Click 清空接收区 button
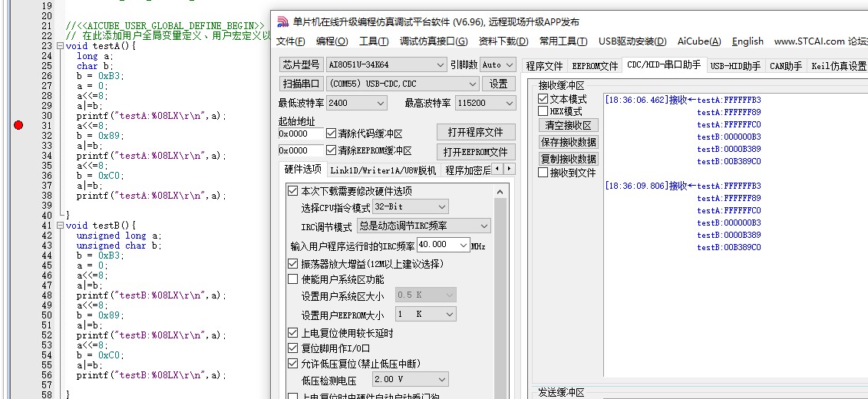 click(568, 126)
